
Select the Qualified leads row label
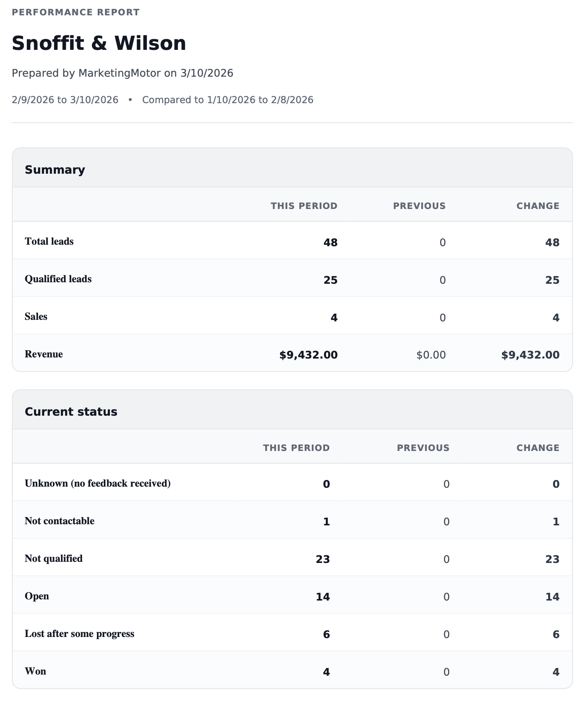tap(58, 279)
